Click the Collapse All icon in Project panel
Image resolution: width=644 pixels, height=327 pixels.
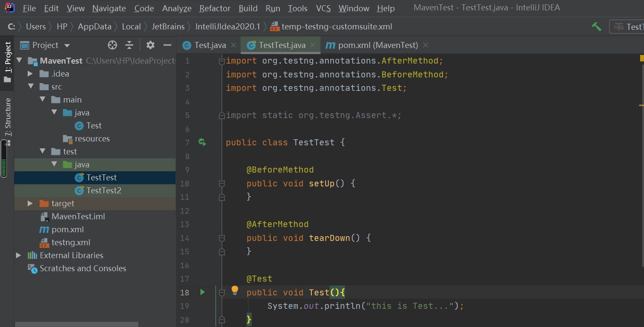click(129, 45)
